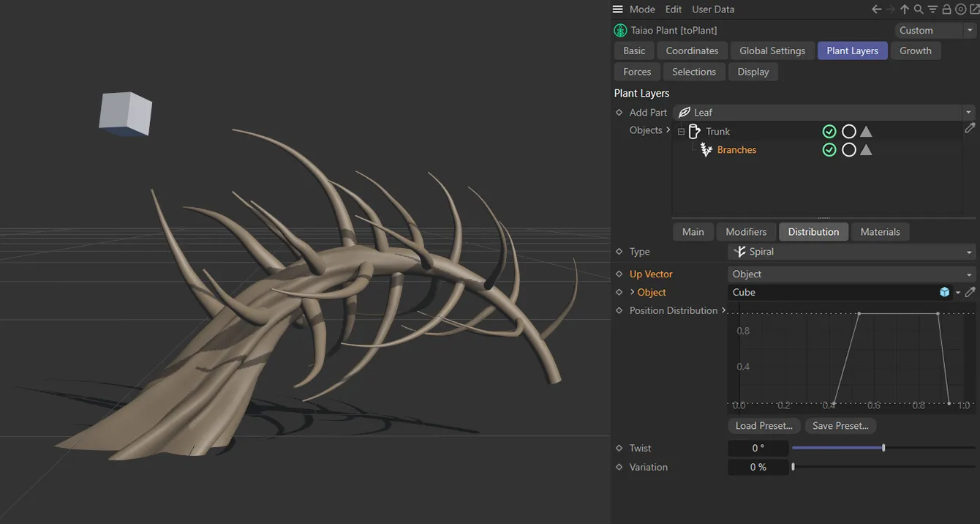The height and width of the screenshot is (524, 980).
Task: Click the lock icon in the top toolbar
Action: coord(946,9)
